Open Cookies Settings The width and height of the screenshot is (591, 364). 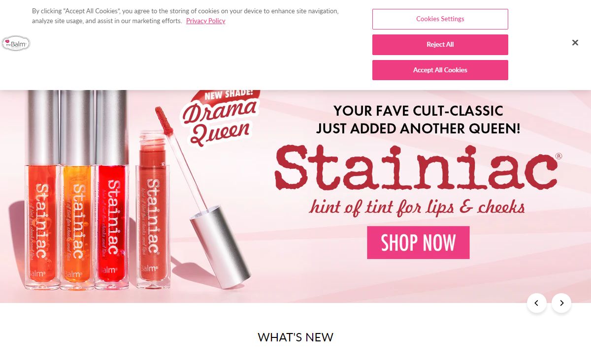coord(440,19)
